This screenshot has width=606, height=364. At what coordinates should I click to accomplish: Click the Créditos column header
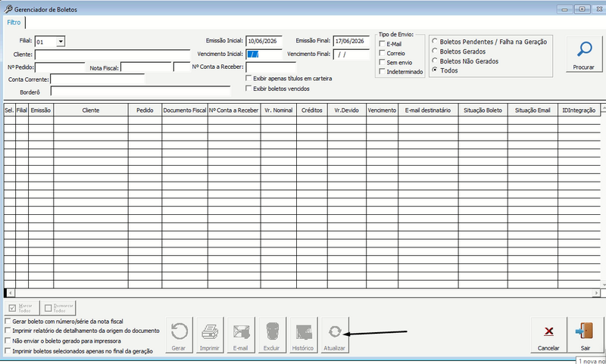[x=312, y=110]
